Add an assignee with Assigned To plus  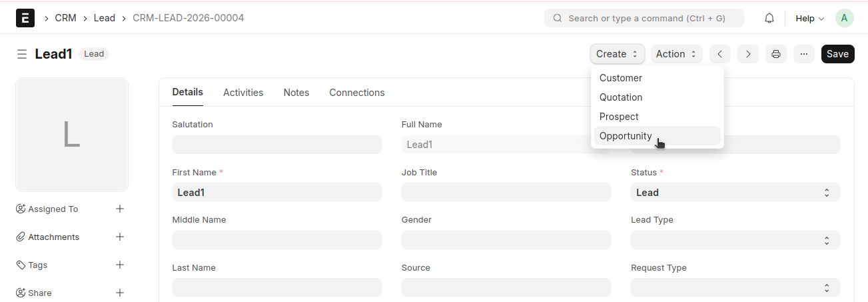[120, 209]
